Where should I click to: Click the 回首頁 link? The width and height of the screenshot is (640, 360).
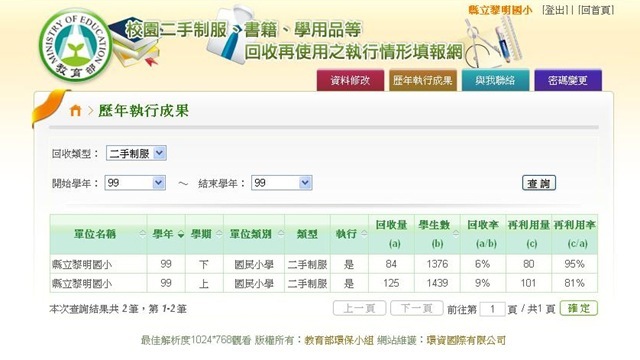click(596, 10)
